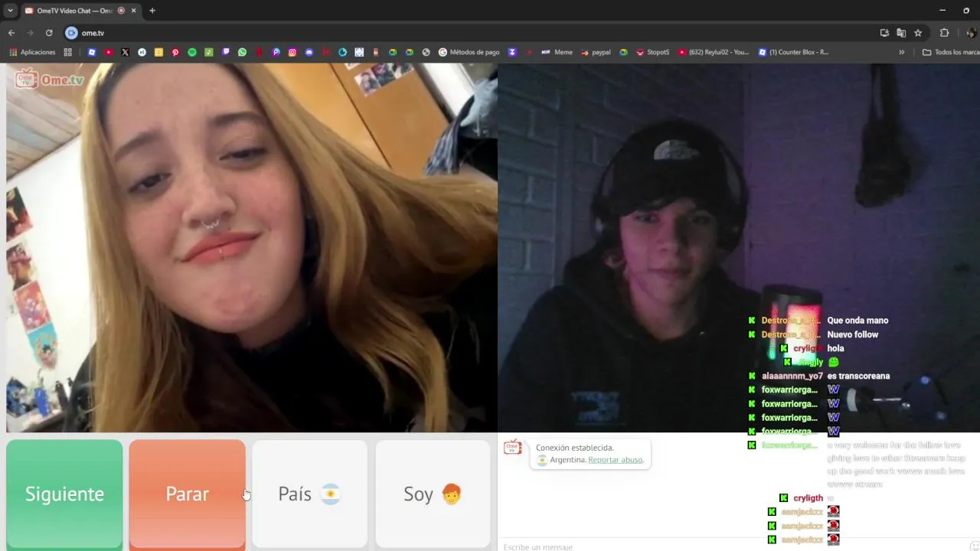The width and height of the screenshot is (980, 551).
Task: Click chat message 'Nuevo follow'
Action: tap(852, 334)
